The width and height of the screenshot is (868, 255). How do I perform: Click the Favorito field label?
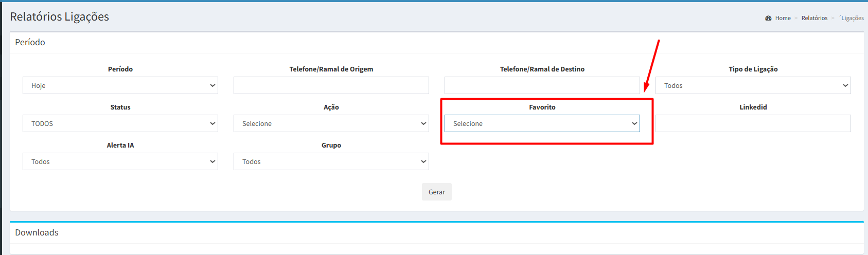point(542,107)
